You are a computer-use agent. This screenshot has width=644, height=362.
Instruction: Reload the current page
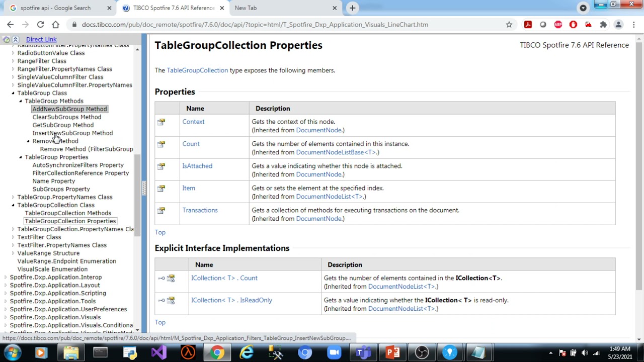[x=40, y=24]
